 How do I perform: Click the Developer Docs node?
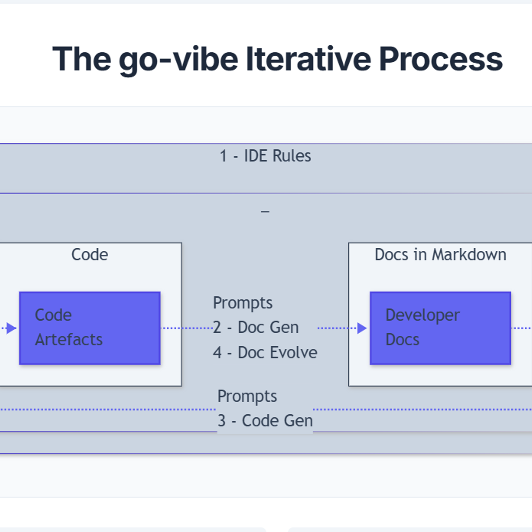tap(440, 328)
